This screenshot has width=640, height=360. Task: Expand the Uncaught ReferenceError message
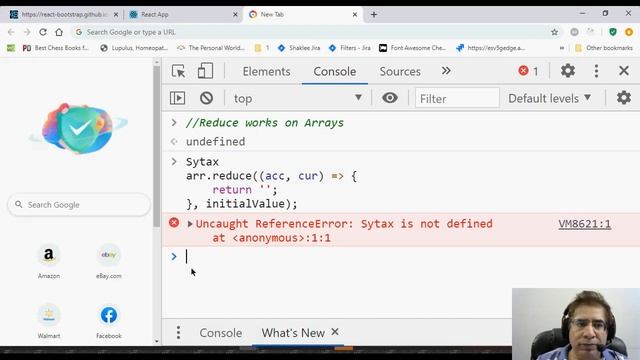pos(190,224)
